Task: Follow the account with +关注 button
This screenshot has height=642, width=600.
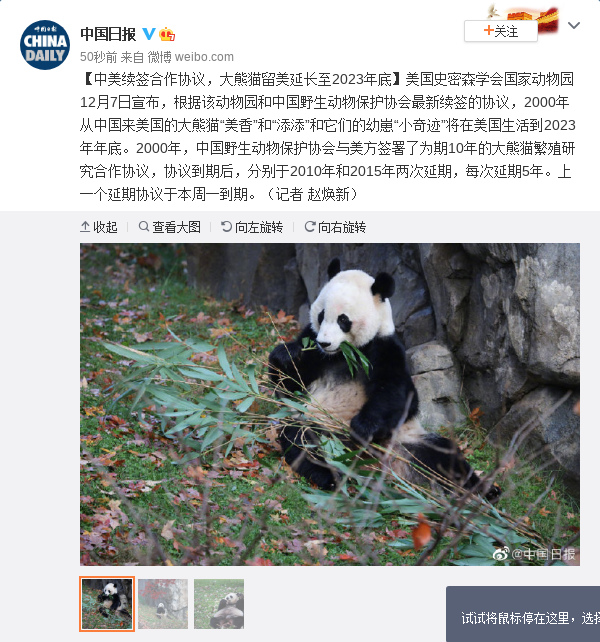Action: [x=500, y=31]
